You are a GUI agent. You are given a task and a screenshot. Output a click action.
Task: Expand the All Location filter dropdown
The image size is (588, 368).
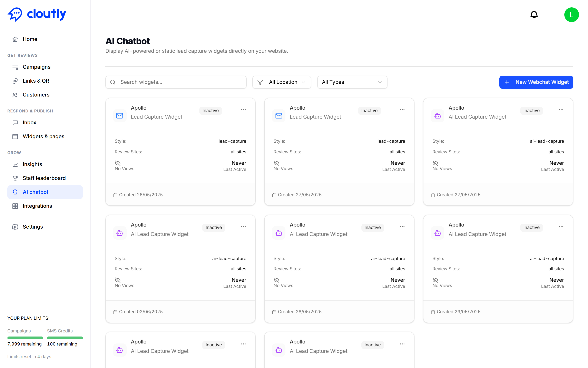(282, 82)
